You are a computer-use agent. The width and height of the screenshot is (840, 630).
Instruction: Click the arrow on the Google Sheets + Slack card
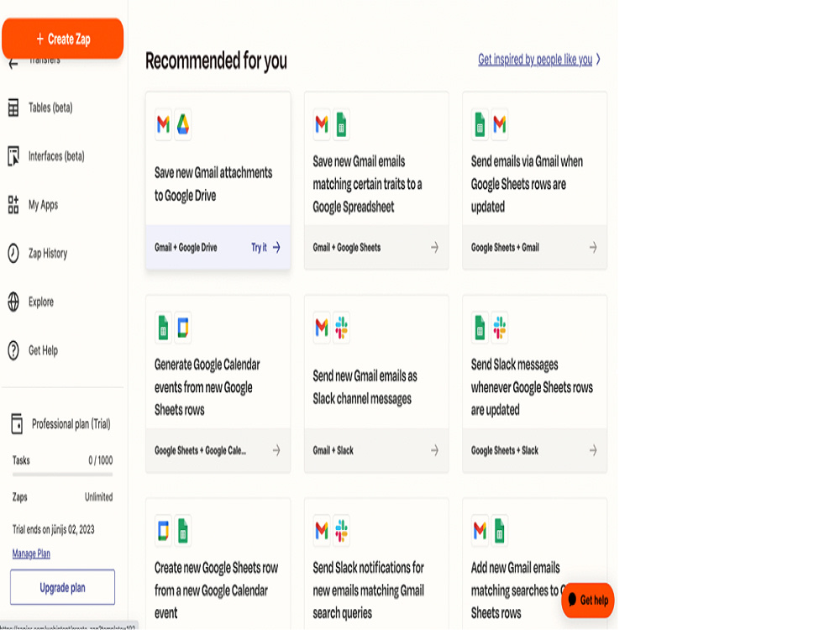[x=593, y=450]
